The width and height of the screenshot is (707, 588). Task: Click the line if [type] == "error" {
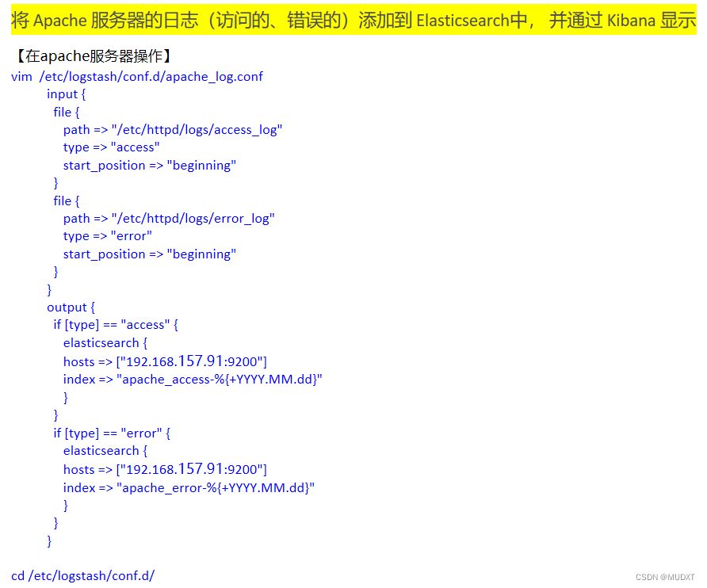tap(112, 433)
